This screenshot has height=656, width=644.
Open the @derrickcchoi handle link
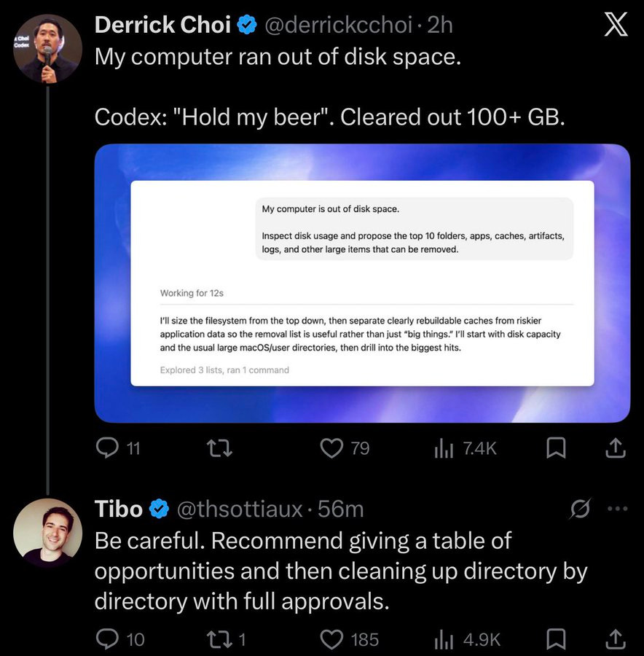pos(338,25)
